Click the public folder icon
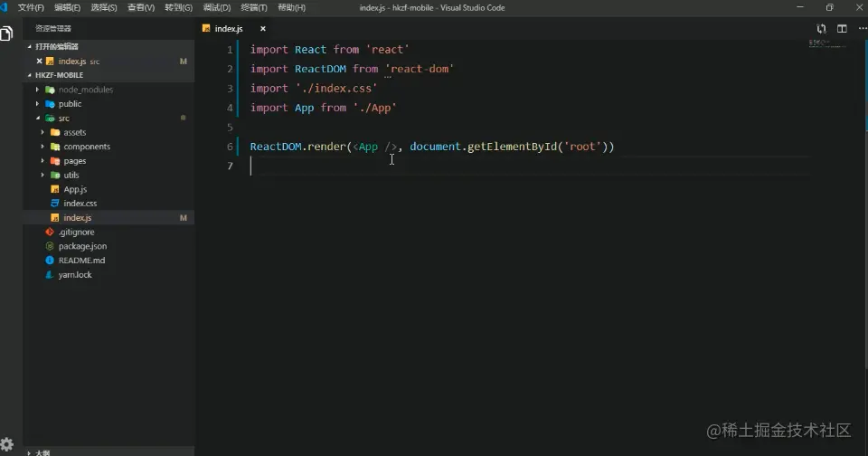 (x=50, y=104)
